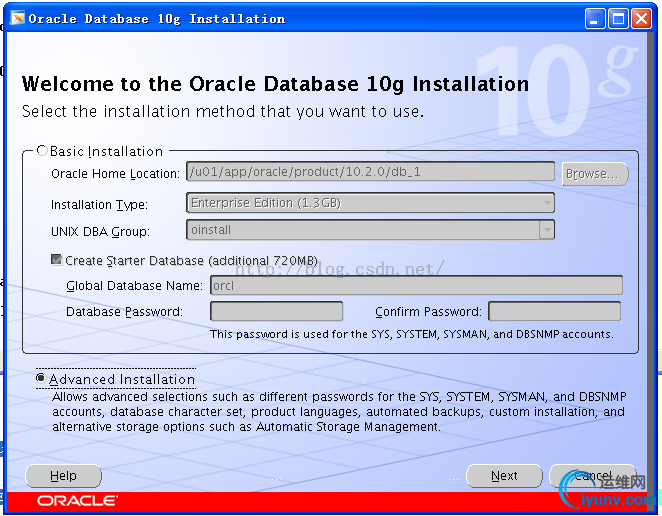Select the Basic Installation radio button

42,150
